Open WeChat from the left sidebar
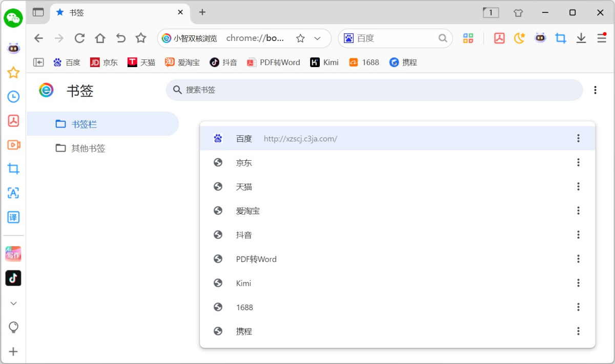This screenshot has width=615, height=364. pyautogui.click(x=13, y=18)
